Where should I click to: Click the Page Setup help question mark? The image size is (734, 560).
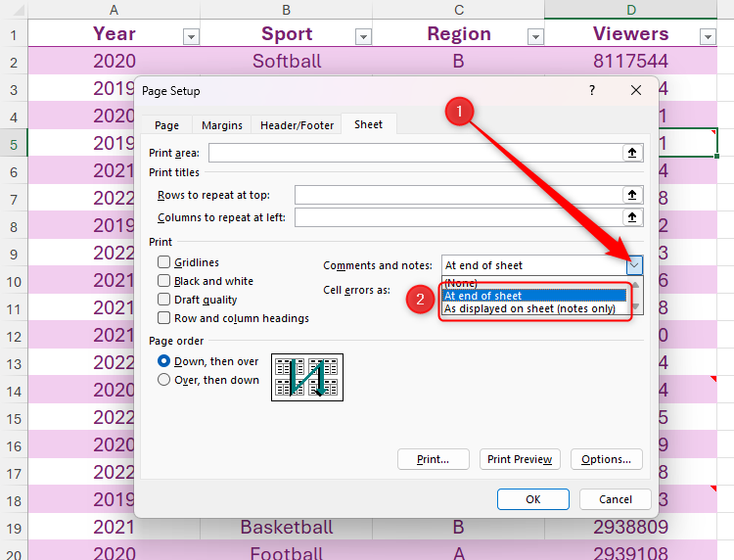tap(591, 90)
